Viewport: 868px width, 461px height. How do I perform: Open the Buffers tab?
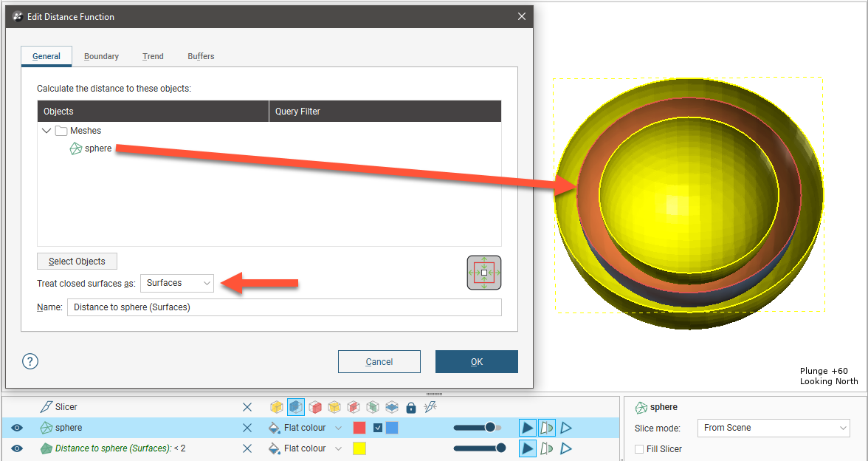201,56
